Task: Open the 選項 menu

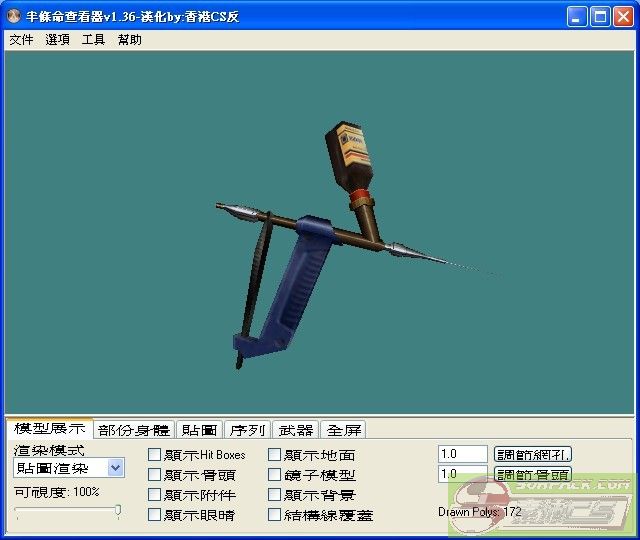Action: click(57, 40)
